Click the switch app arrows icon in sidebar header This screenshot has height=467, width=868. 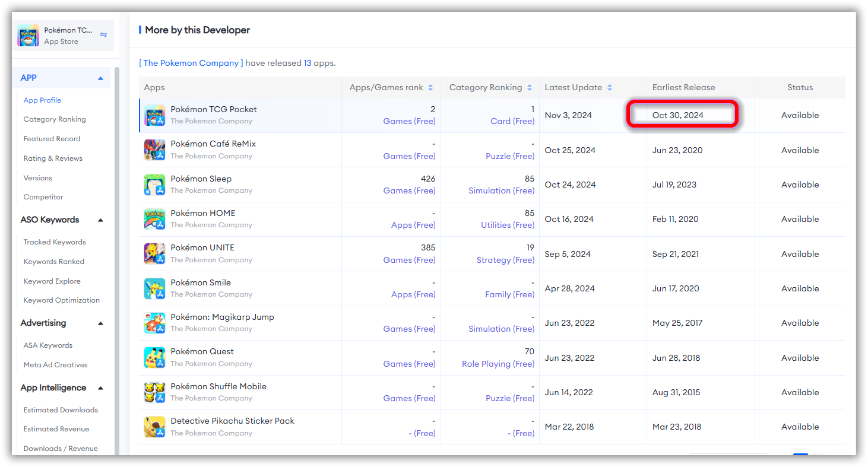[103, 35]
